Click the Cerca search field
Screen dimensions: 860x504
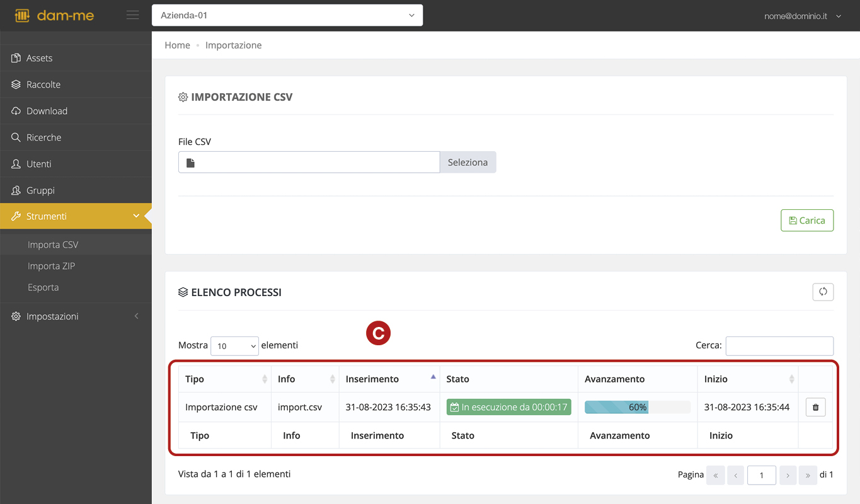click(779, 346)
